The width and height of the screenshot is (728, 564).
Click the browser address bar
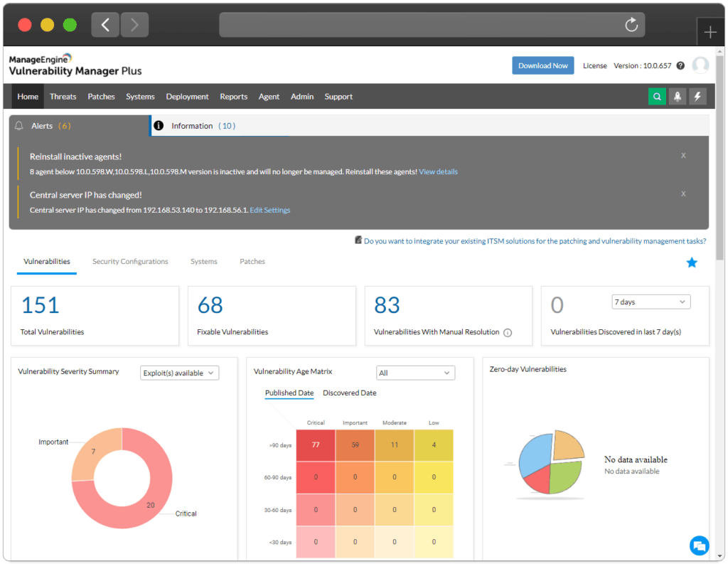coord(432,25)
